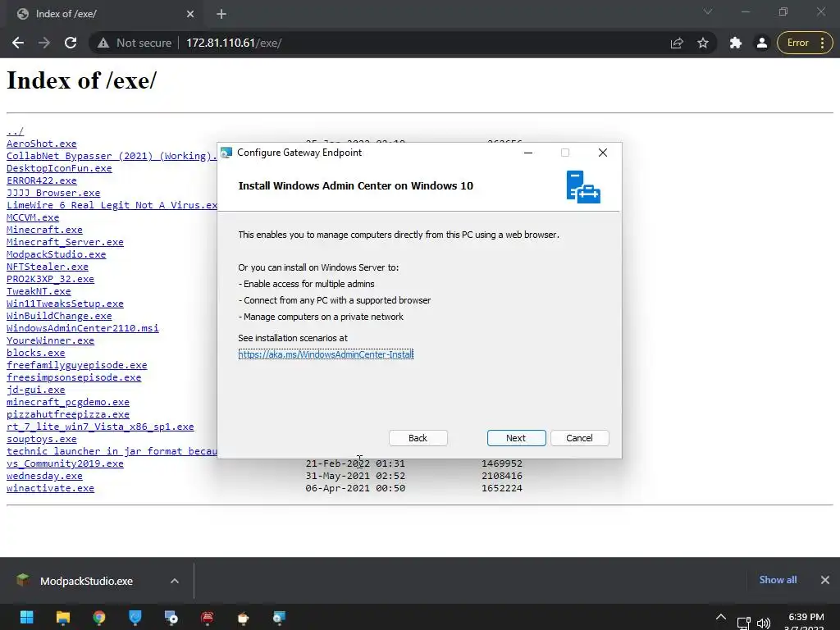The height and width of the screenshot is (630, 840).
Task: Click winactivate.exe link
Action: [x=50, y=489]
